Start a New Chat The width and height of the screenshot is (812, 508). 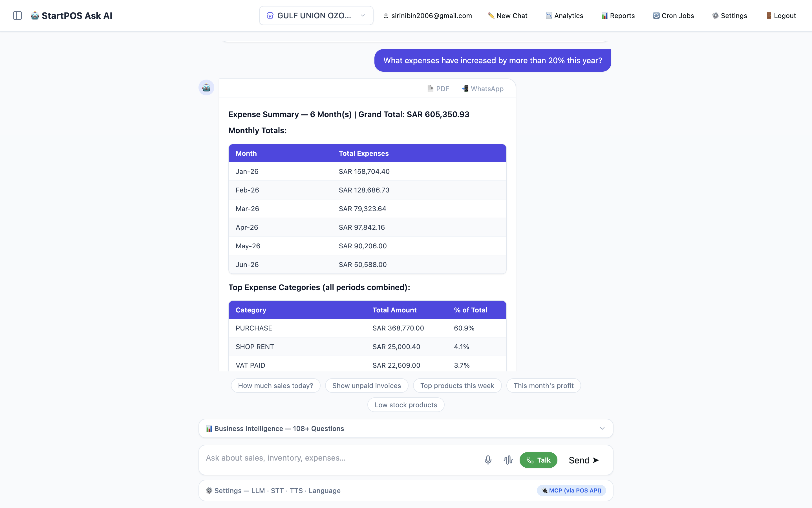tap(508, 16)
